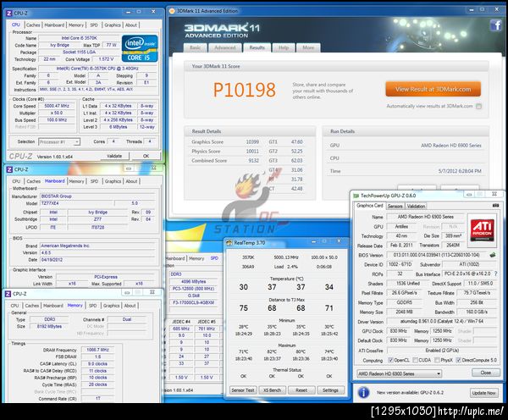Click the GPU-Z title bar icon
The height and width of the screenshot is (420, 508).
click(356, 196)
